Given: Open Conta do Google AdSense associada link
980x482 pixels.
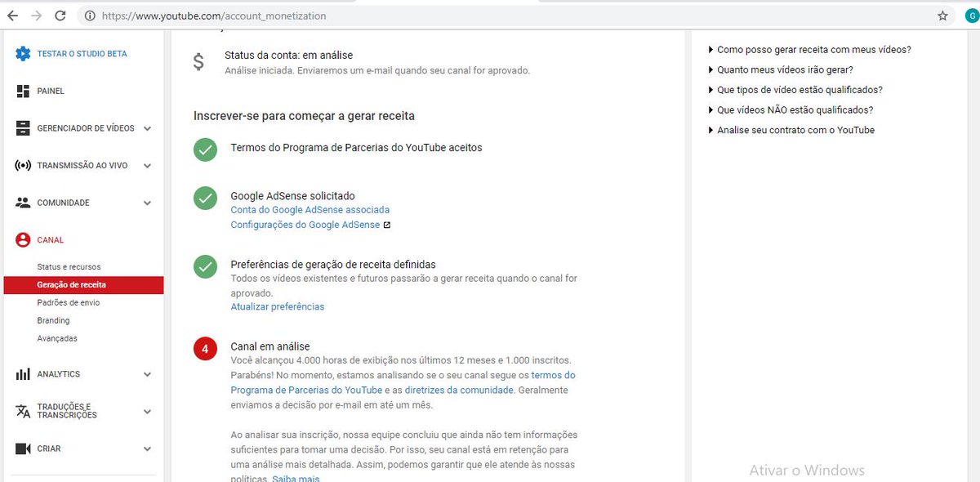Looking at the screenshot, I should pyautogui.click(x=310, y=211).
